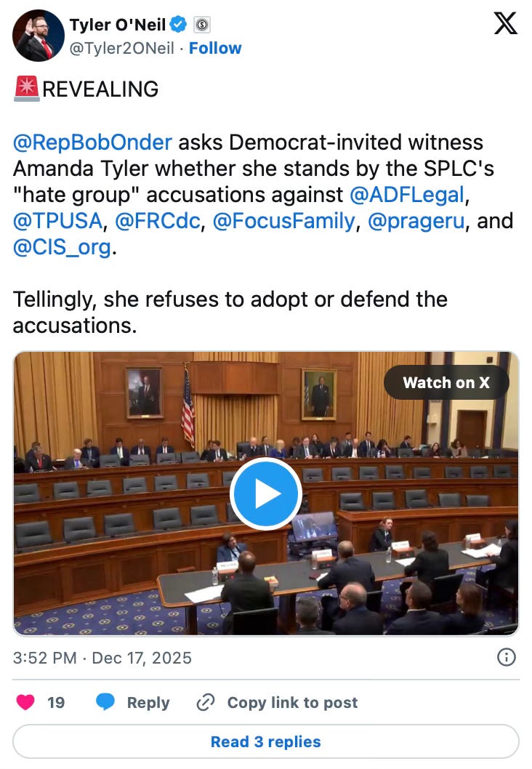Open the @ADFLegal mention
This screenshot has width=532, height=769.
click(407, 195)
